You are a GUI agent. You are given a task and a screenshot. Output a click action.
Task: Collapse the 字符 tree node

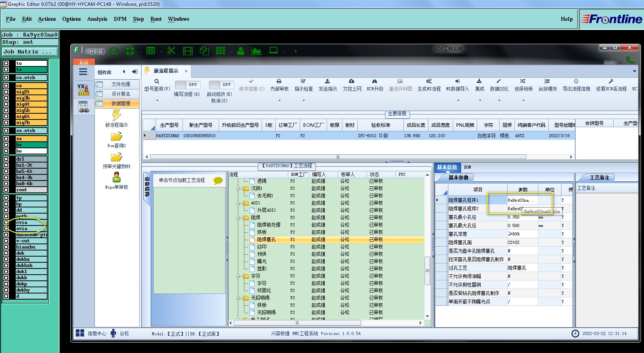point(239,276)
